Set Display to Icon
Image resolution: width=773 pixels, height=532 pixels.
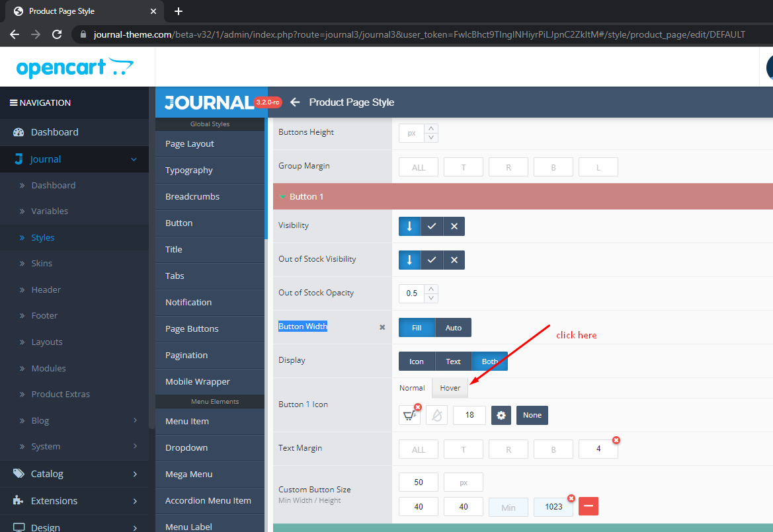(417, 361)
